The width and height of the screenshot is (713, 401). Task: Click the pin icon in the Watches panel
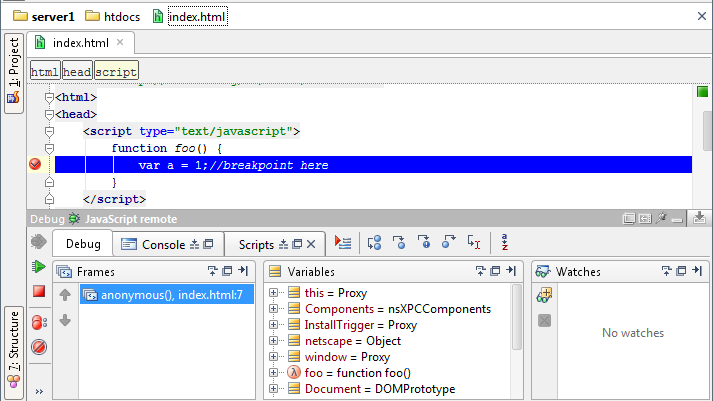point(666,271)
